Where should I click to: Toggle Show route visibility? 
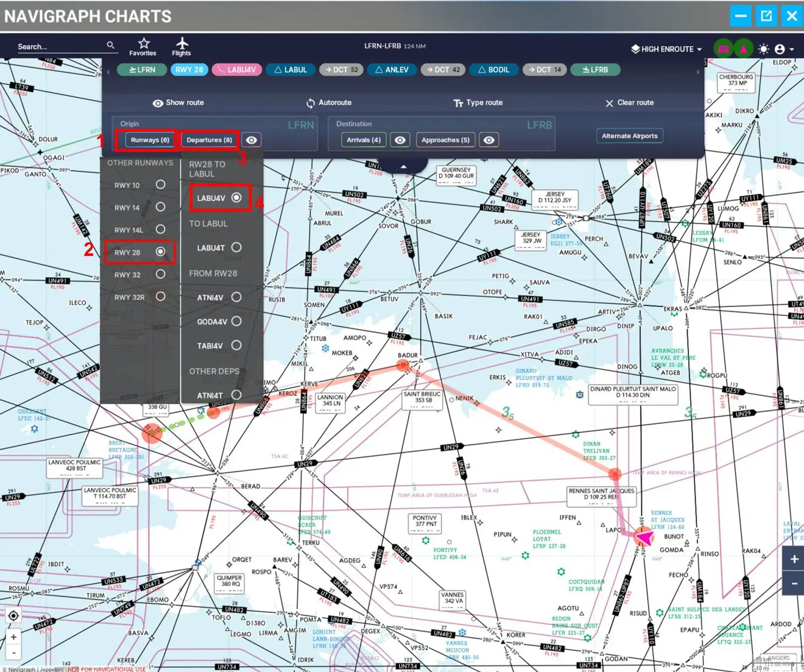pyautogui.click(x=178, y=103)
